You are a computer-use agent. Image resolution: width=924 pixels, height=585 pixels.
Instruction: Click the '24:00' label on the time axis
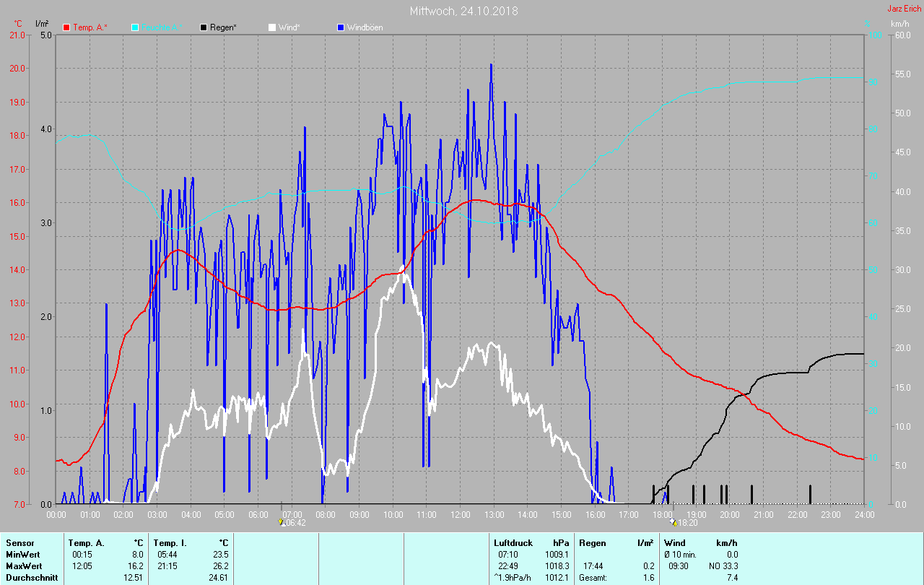click(865, 514)
